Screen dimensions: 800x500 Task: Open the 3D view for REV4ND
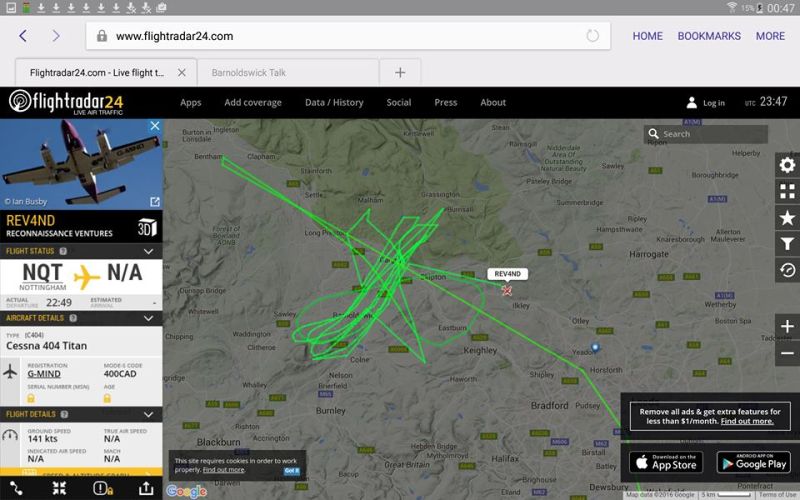pos(147,227)
